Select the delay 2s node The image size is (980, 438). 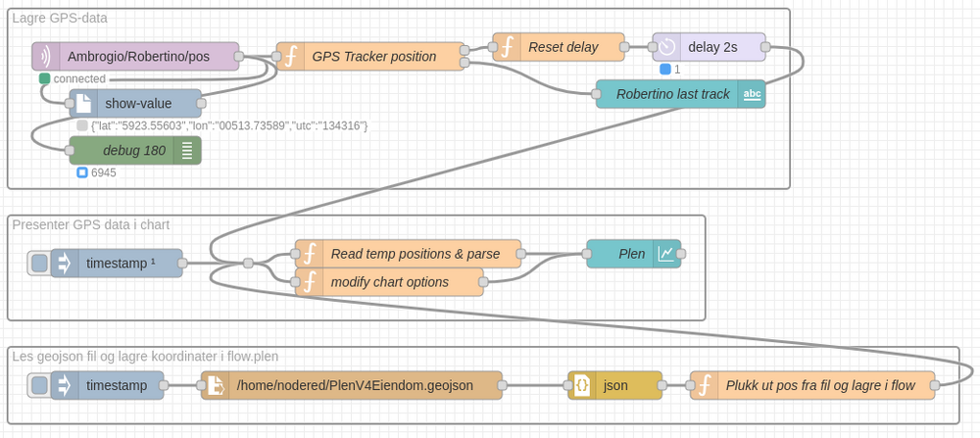pyautogui.click(x=710, y=47)
